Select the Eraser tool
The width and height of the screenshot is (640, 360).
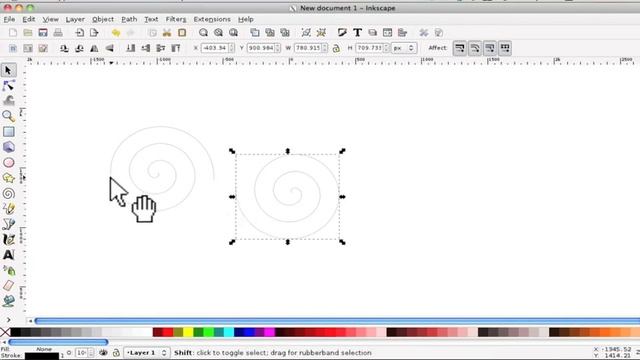point(9,285)
